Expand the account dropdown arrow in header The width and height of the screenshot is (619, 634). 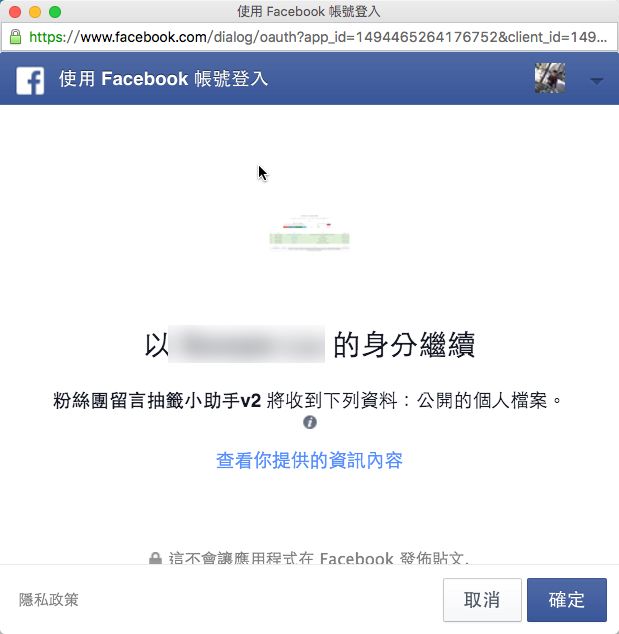click(x=596, y=81)
